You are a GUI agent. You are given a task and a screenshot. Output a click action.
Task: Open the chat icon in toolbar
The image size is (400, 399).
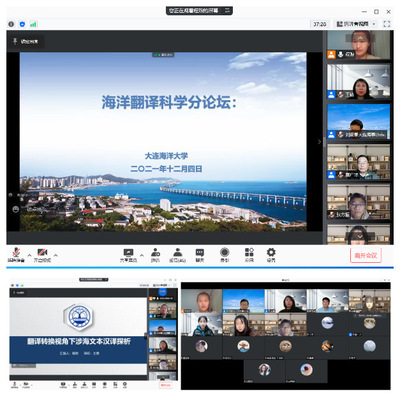200,255
